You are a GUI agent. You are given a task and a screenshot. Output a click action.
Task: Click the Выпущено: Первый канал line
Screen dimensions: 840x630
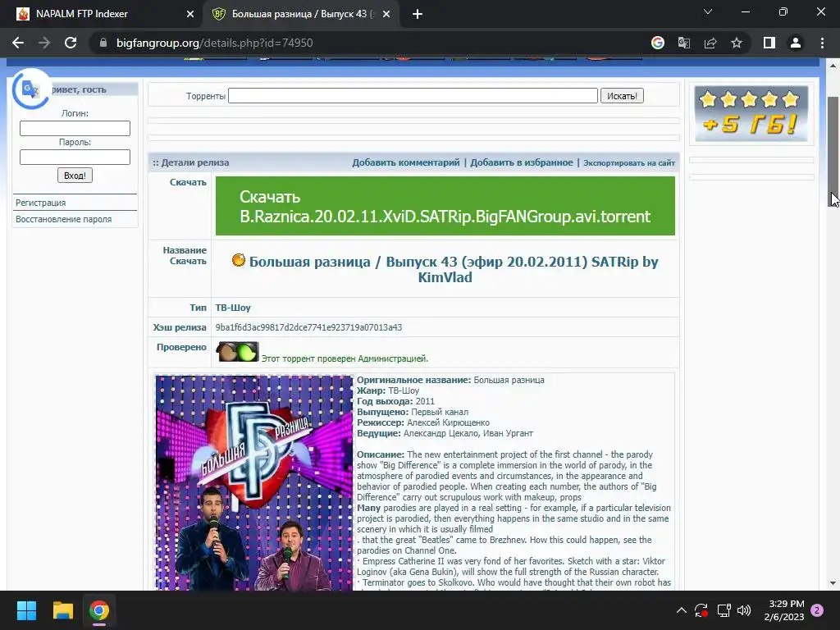click(413, 412)
